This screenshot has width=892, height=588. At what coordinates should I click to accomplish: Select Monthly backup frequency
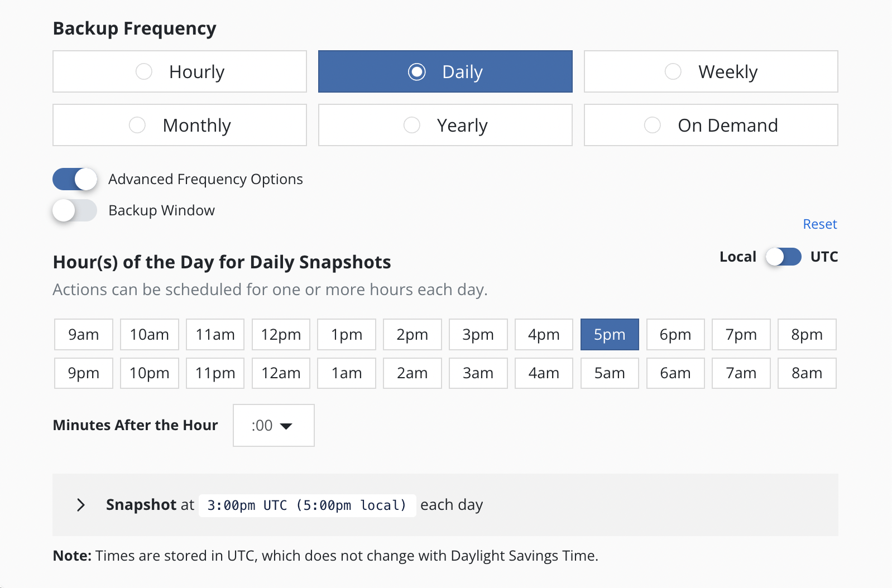(179, 125)
